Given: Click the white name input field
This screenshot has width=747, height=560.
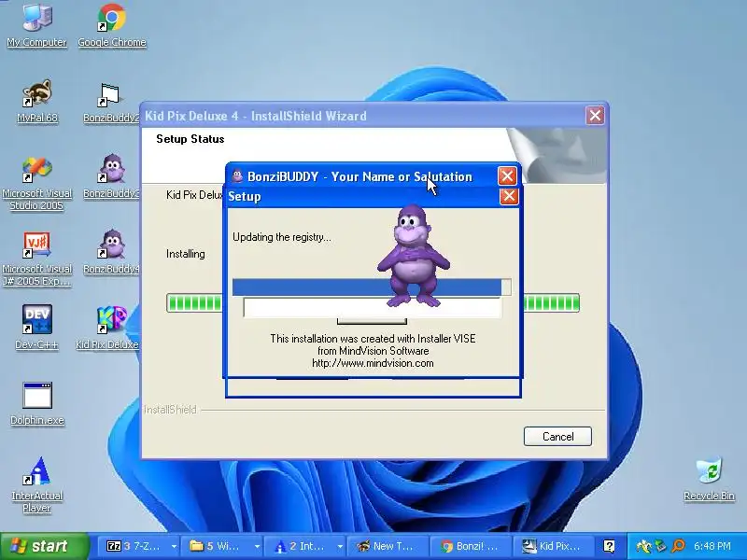Looking at the screenshot, I should 372,307.
